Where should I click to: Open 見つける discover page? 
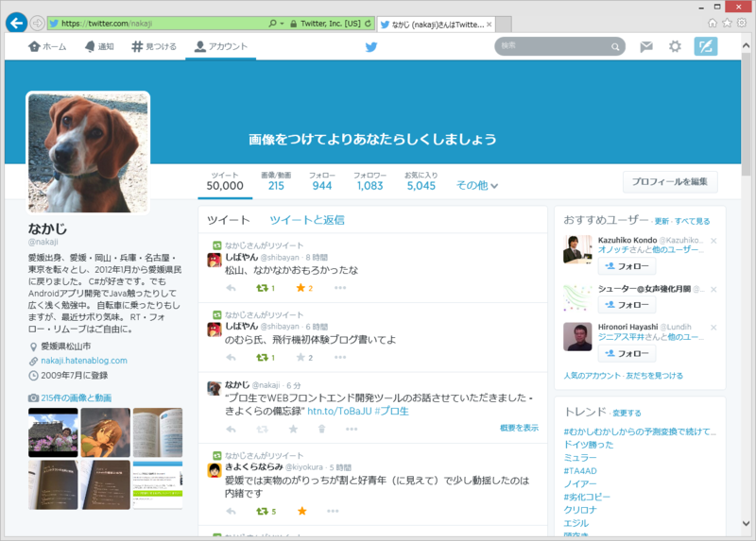[x=154, y=46]
